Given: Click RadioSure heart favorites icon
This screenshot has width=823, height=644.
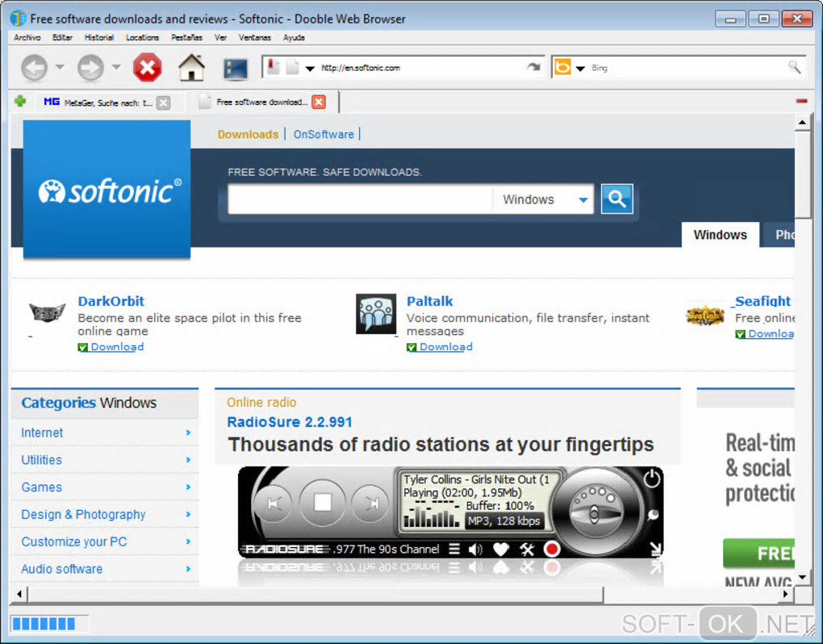Looking at the screenshot, I should coord(501,550).
